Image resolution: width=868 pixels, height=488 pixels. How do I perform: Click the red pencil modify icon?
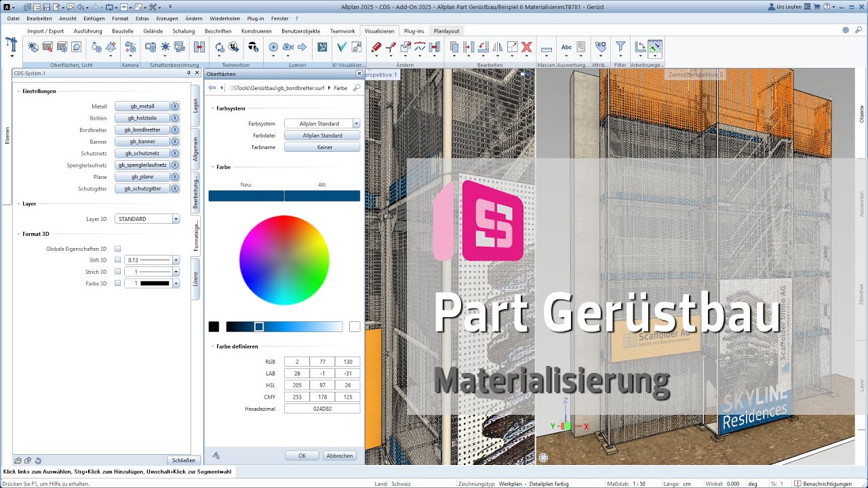[x=377, y=47]
